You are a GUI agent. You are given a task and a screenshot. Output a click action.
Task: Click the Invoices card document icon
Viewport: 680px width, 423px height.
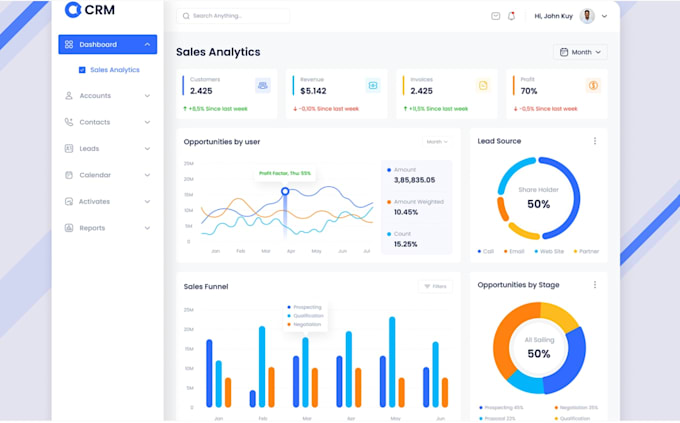coord(483,85)
